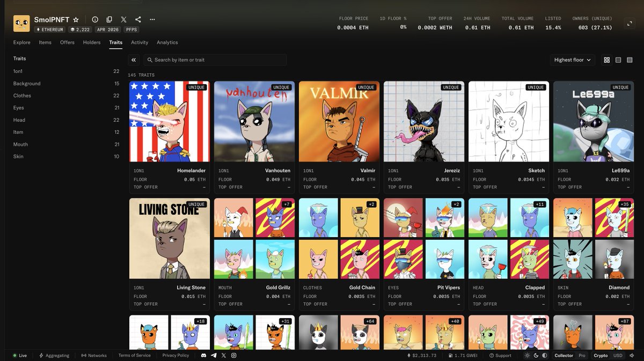644x361 pixels.
Task: Open the more options (three dots) menu
Action: [x=152, y=19]
